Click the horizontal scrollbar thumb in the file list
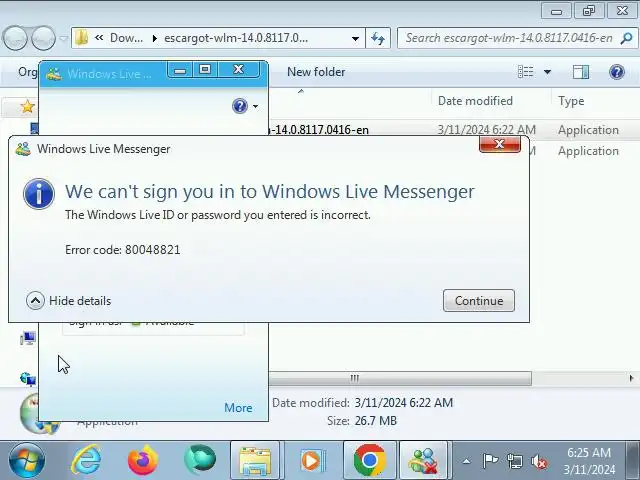 click(400, 378)
